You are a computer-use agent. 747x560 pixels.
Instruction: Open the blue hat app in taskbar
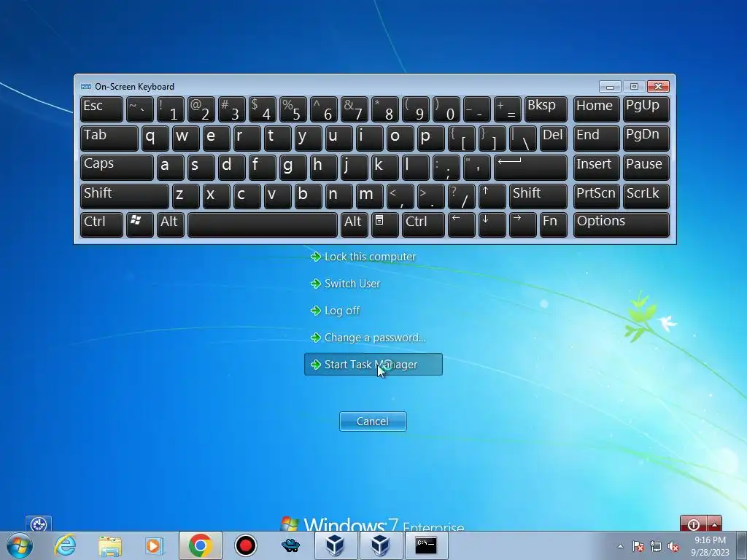tap(290, 545)
